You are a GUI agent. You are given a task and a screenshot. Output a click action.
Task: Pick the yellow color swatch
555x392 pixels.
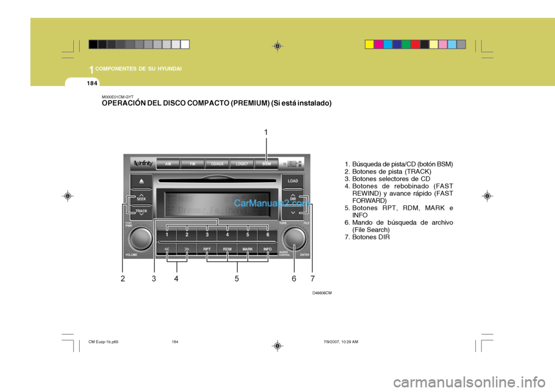point(369,45)
